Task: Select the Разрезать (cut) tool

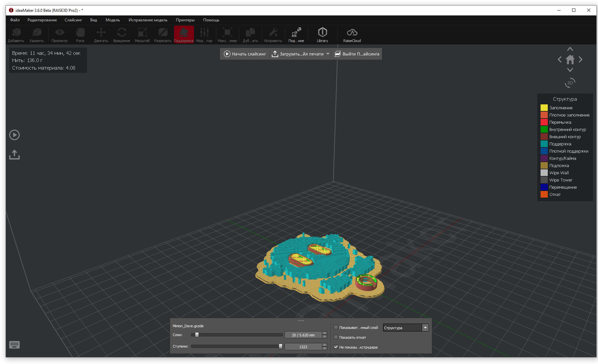Action: (163, 35)
